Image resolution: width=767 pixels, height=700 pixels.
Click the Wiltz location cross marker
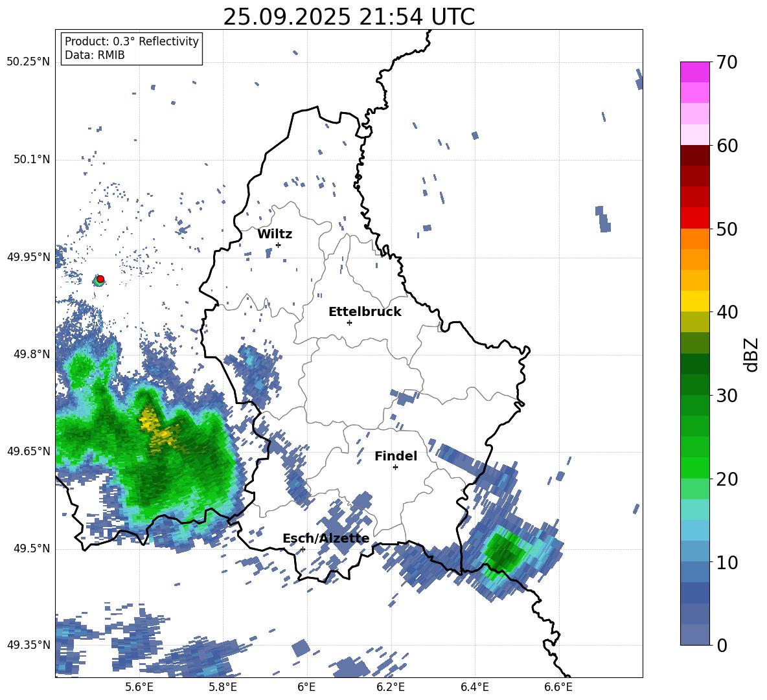point(279,245)
